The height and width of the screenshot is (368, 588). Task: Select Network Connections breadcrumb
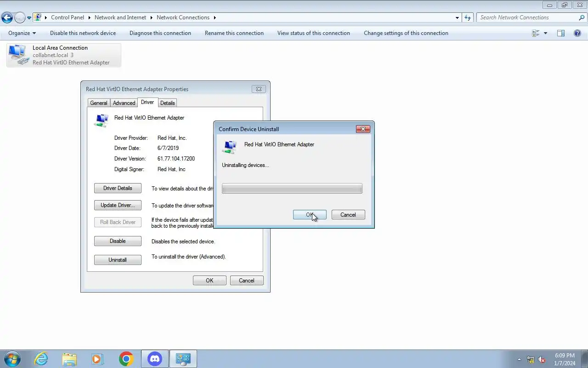pyautogui.click(x=183, y=17)
